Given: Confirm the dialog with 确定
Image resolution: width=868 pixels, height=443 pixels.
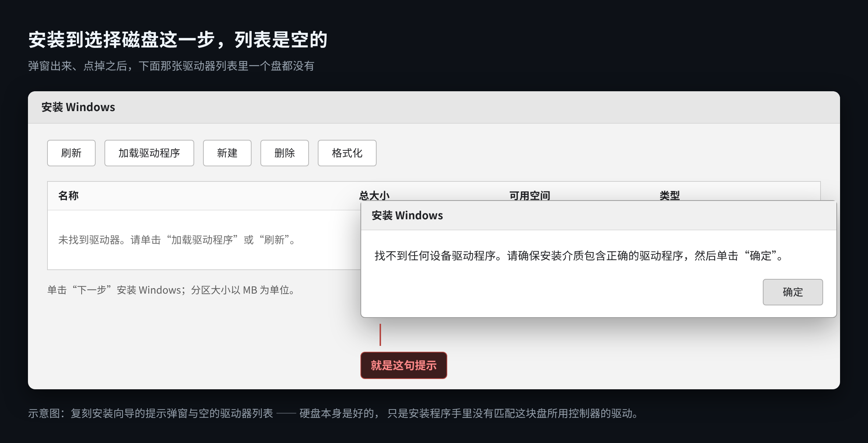Looking at the screenshot, I should [793, 292].
